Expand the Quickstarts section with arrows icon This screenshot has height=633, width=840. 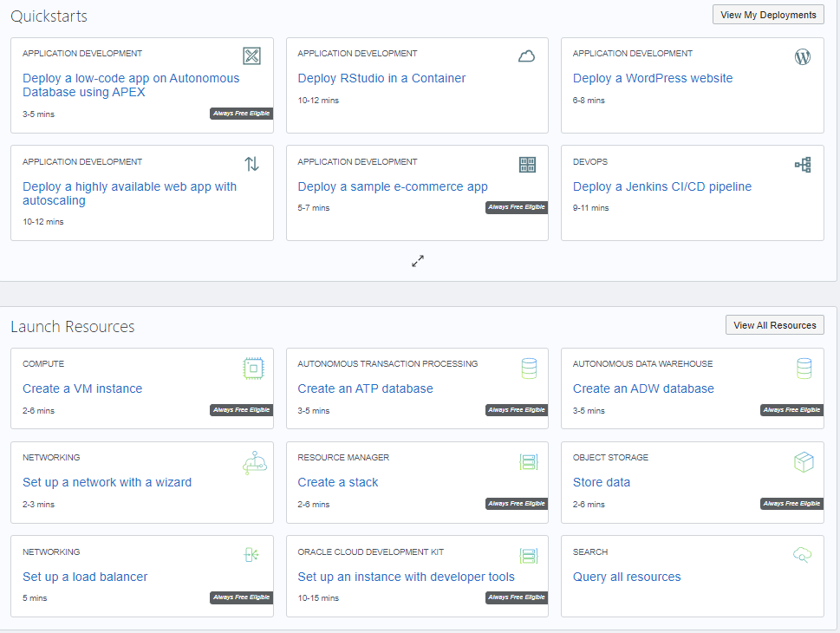(418, 261)
